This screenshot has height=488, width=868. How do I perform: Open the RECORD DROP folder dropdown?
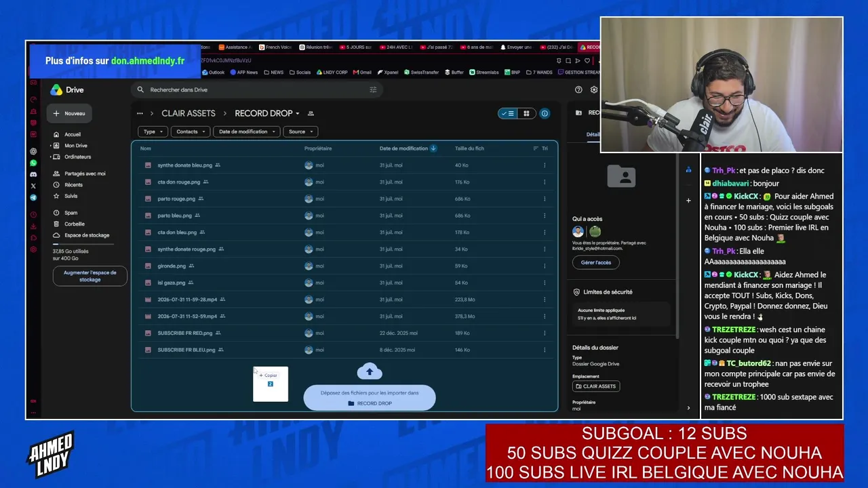(267, 114)
